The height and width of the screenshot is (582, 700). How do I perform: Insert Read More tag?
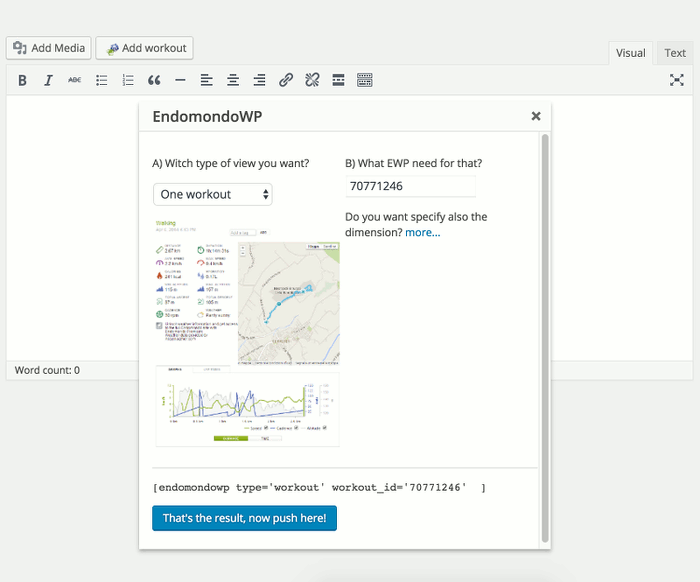tap(338, 80)
